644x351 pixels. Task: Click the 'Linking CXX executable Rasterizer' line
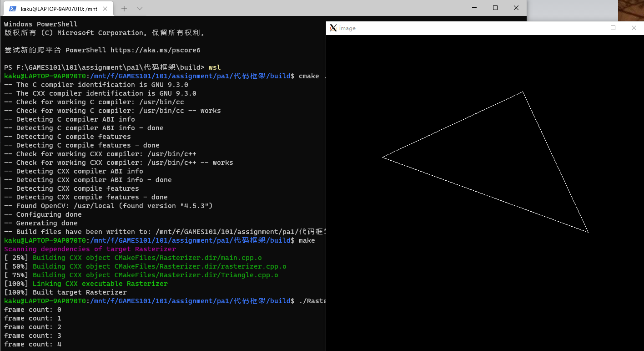100,284
